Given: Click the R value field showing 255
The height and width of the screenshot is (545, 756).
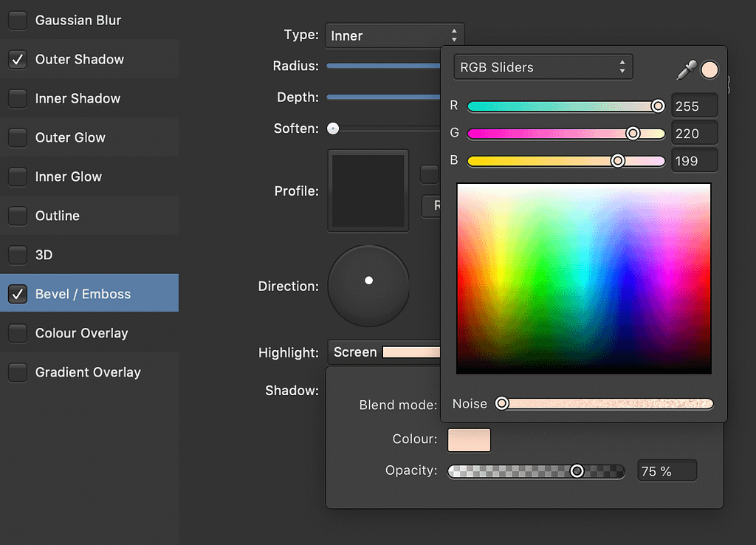Looking at the screenshot, I should pyautogui.click(x=694, y=105).
